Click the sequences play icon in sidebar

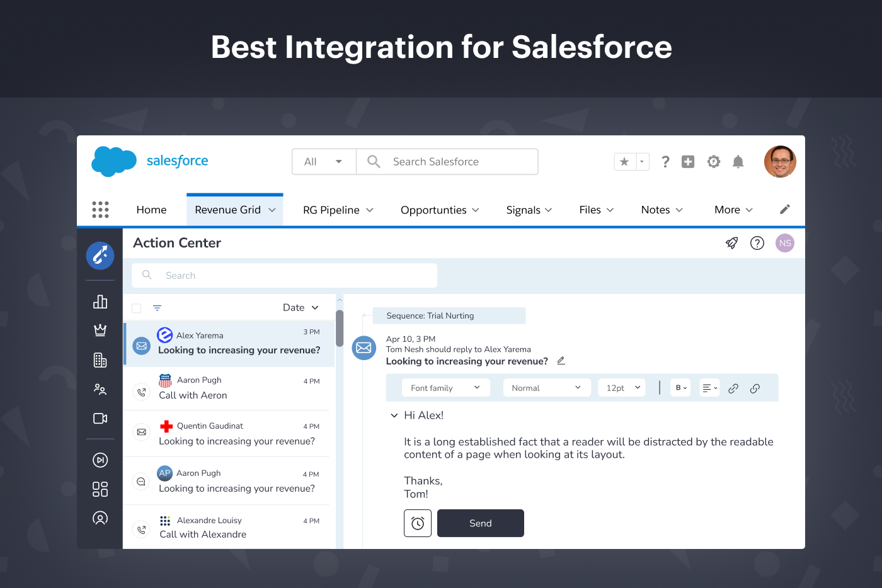pyautogui.click(x=100, y=460)
